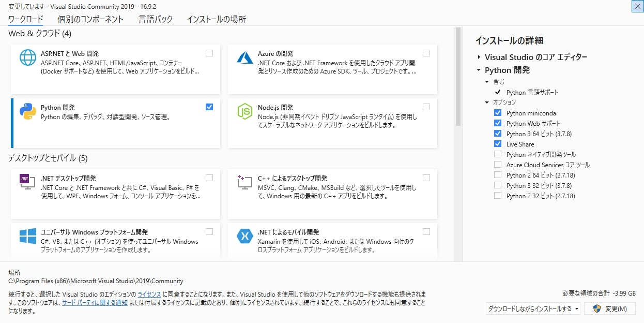Click the ASP.NET globe icon

pos(28,57)
